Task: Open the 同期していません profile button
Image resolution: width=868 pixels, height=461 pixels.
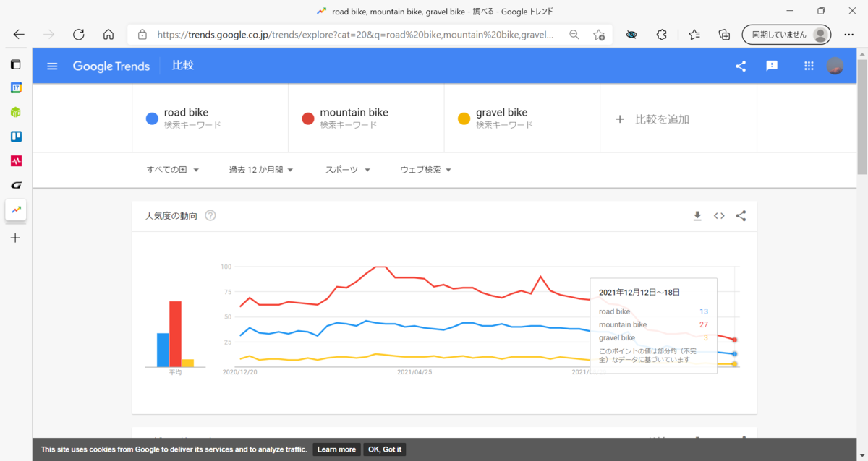Action: pos(786,34)
